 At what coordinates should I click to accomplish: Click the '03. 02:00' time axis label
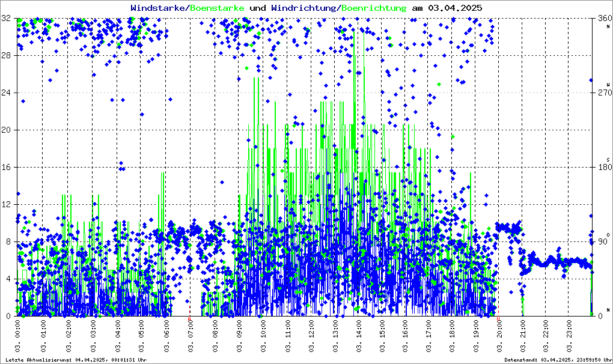[x=68, y=336]
